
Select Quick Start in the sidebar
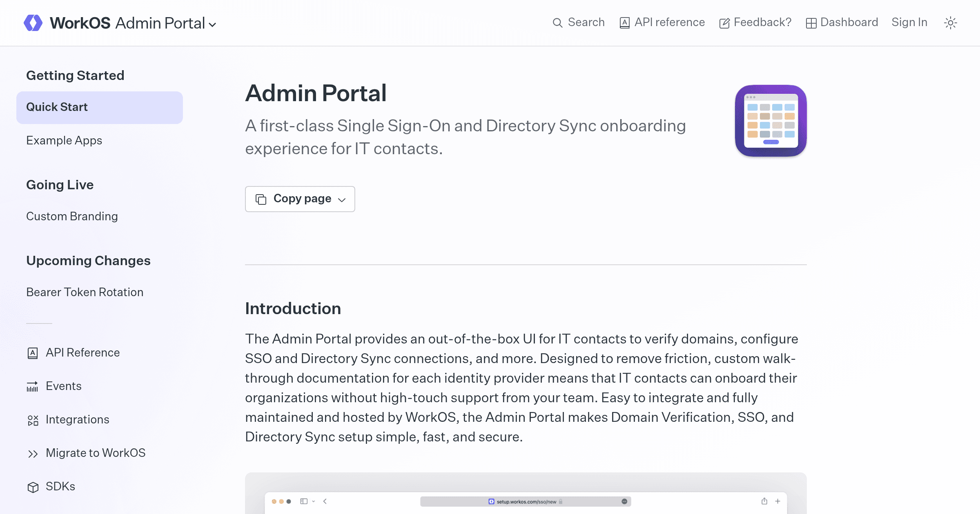click(x=100, y=107)
